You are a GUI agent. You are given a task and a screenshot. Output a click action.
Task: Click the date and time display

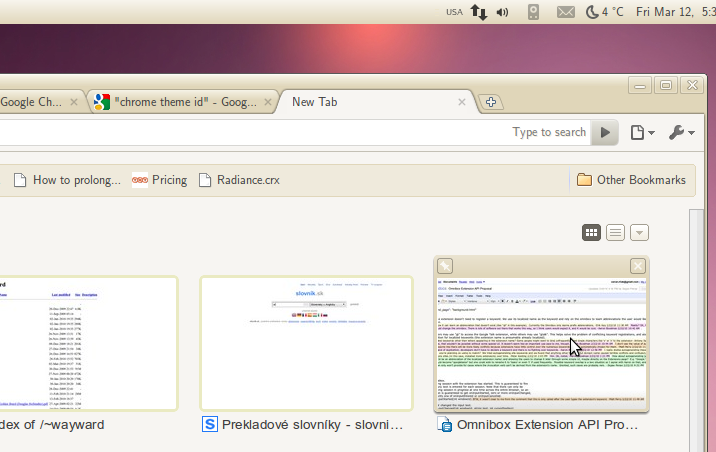click(676, 12)
